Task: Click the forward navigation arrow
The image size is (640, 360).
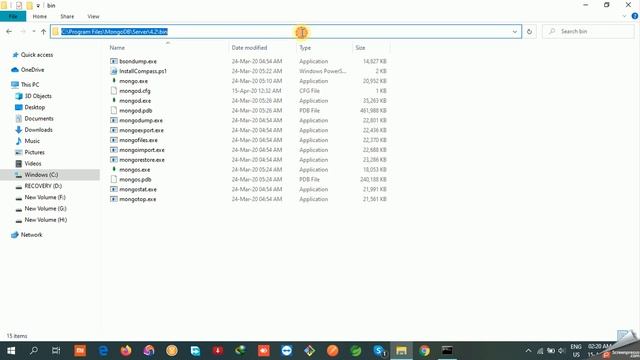Action: point(23,31)
